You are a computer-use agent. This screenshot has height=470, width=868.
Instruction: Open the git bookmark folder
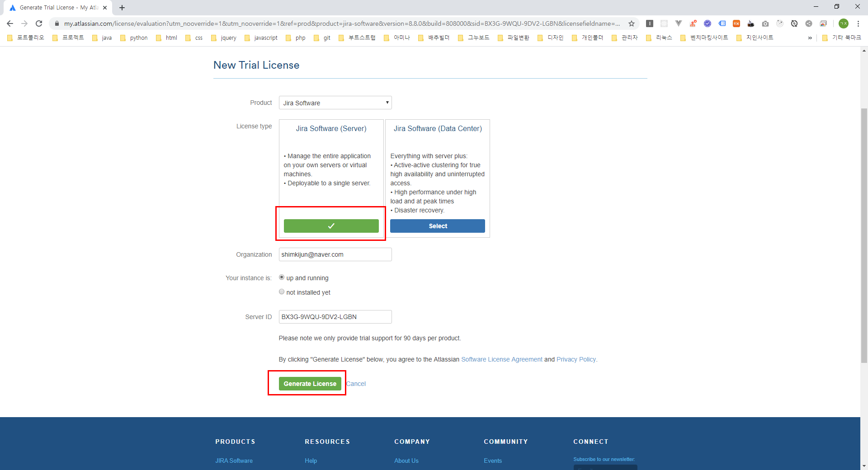coord(322,38)
